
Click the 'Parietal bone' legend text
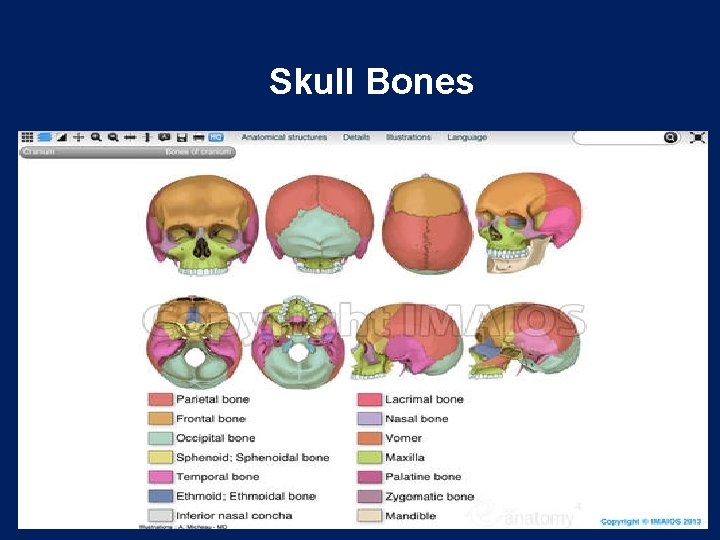(x=213, y=399)
